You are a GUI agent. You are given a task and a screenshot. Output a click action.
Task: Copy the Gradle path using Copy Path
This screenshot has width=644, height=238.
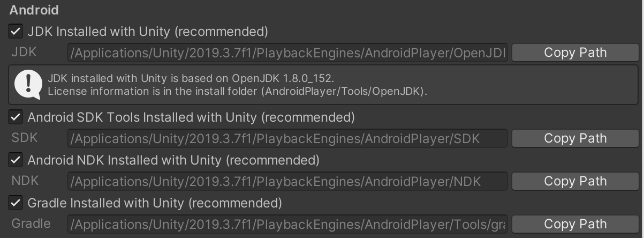click(x=575, y=224)
